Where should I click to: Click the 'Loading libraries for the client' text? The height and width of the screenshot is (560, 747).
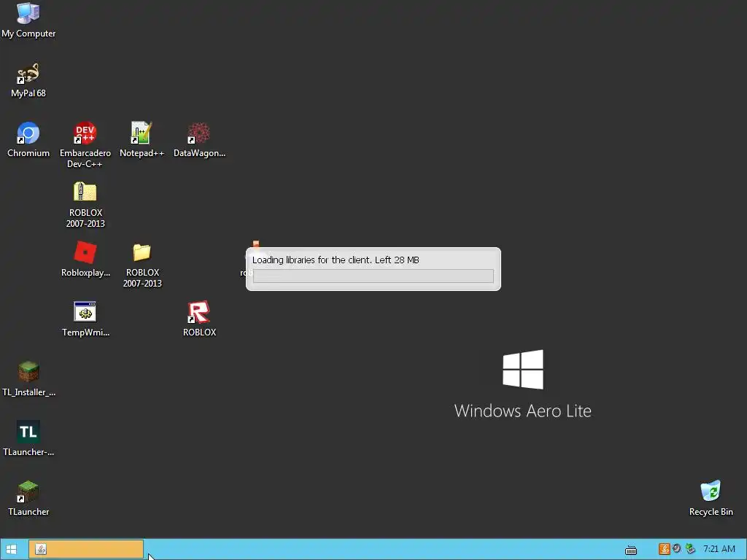pyautogui.click(x=311, y=260)
